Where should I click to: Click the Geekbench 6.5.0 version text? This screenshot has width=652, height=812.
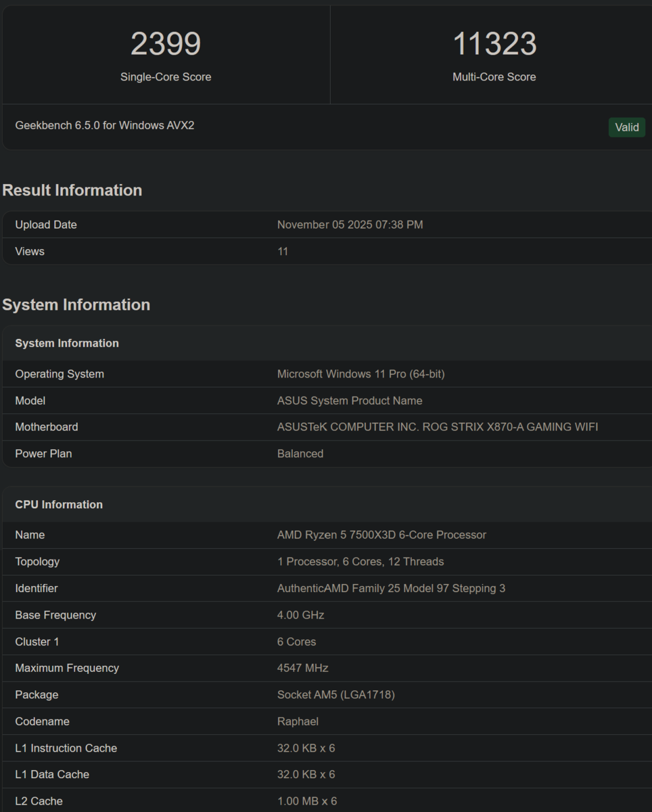[x=105, y=125]
